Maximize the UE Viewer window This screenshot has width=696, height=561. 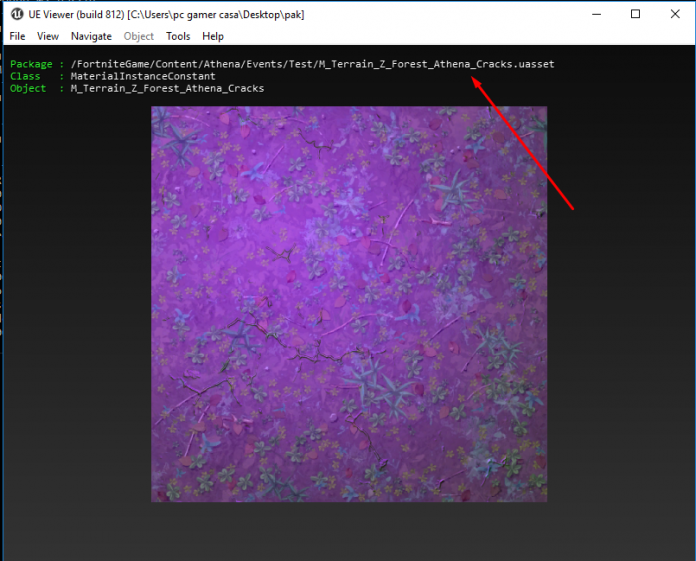[635, 14]
